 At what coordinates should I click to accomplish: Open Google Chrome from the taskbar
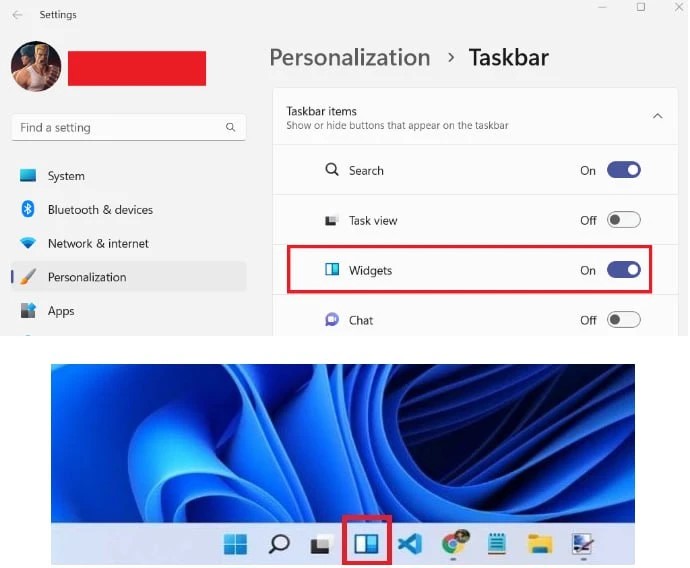coord(455,543)
